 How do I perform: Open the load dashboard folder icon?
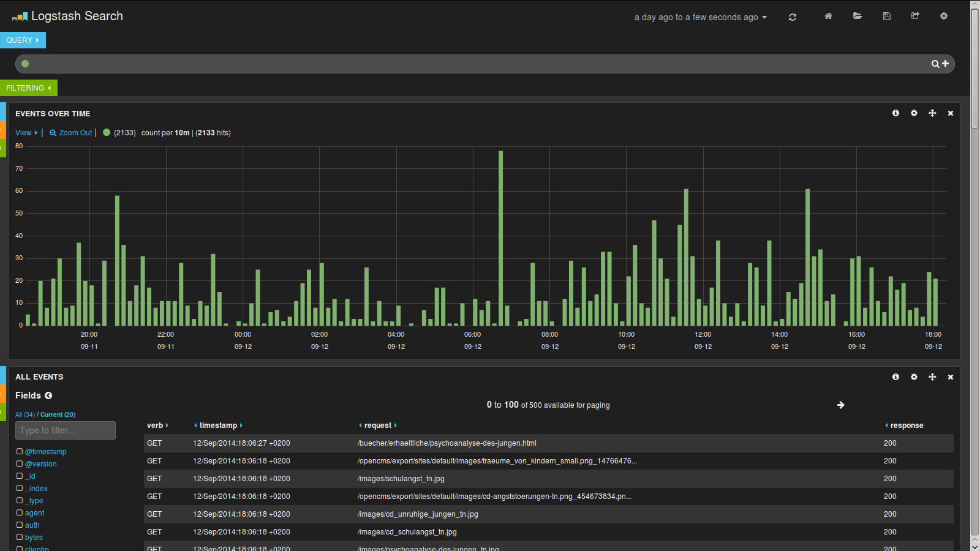(858, 17)
